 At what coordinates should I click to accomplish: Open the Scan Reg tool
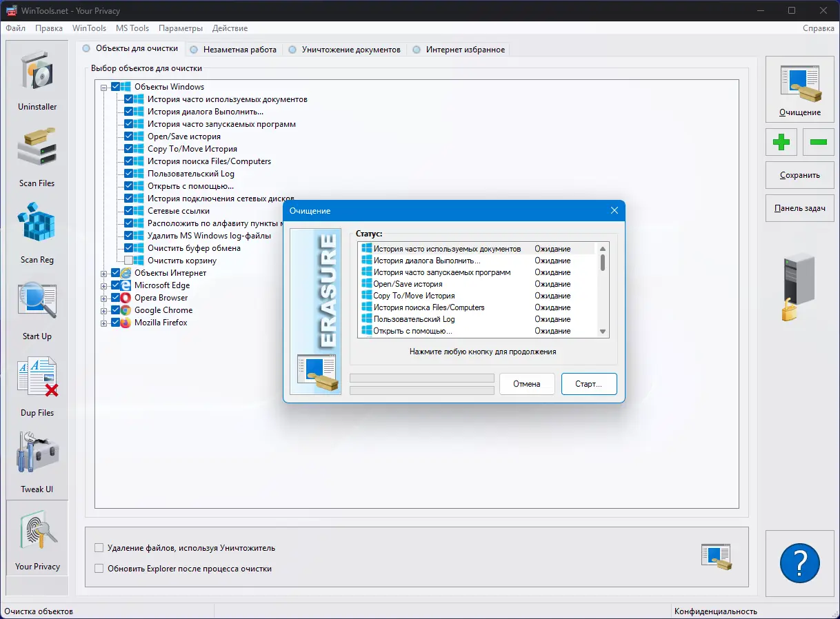37,232
